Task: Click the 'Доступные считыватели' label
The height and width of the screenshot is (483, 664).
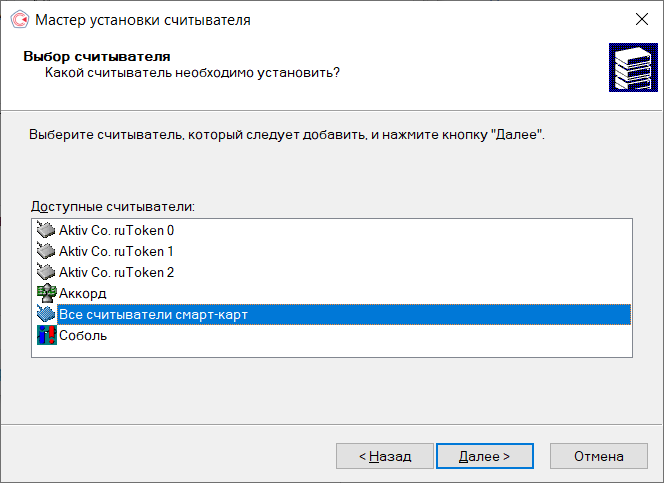Action: point(112,205)
